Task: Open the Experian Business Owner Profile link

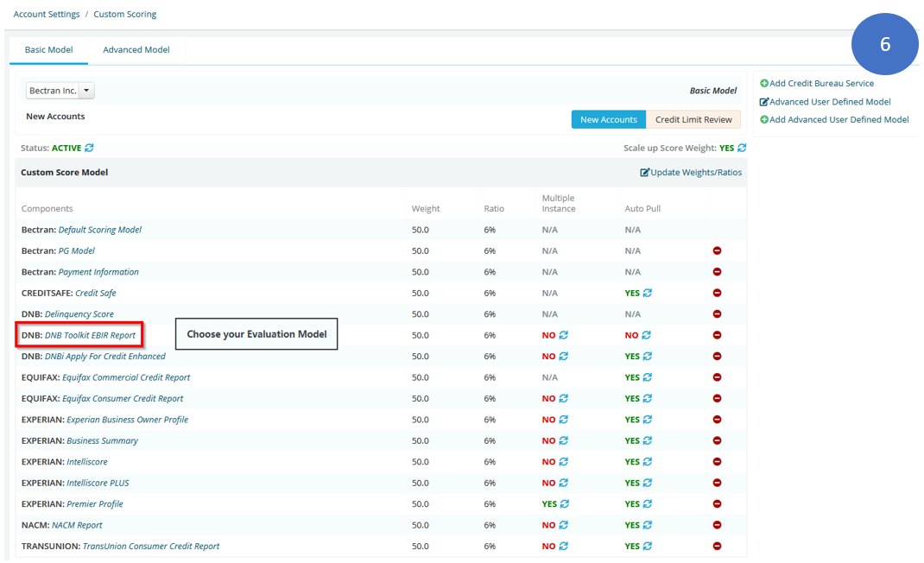Action: (x=127, y=420)
